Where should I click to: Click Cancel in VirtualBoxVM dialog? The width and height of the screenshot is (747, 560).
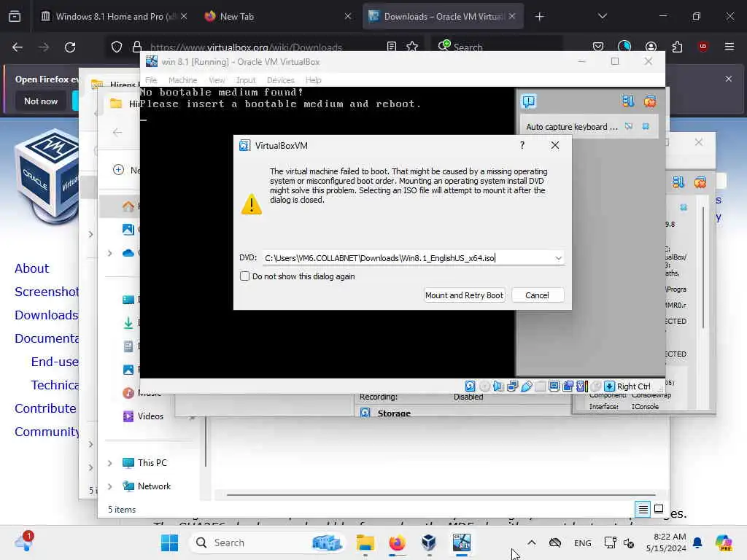pyautogui.click(x=538, y=295)
